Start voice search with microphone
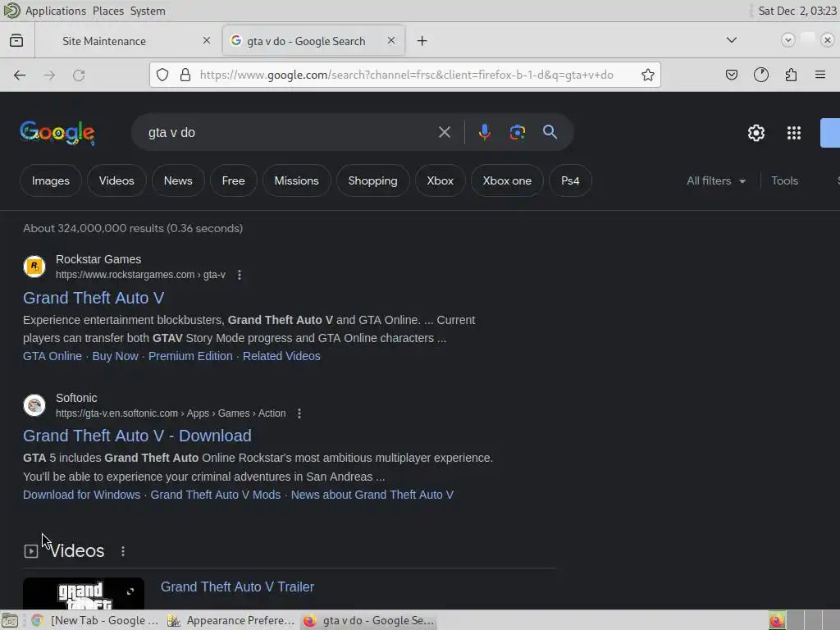Image resolution: width=840 pixels, height=630 pixels. (x=484, y=132)
